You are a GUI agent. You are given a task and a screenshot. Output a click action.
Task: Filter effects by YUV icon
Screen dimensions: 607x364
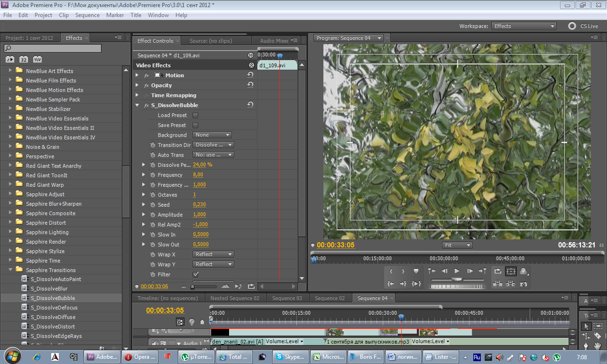click(x=37, y=59)
